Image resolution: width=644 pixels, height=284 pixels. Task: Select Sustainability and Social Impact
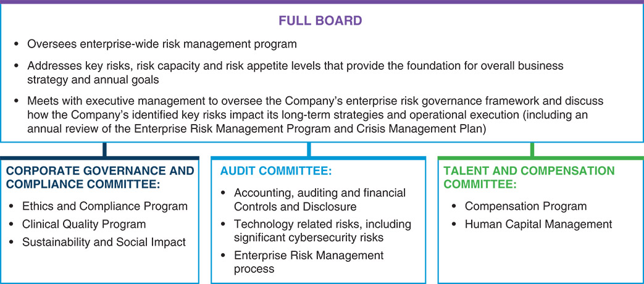(x=104, y=242)
